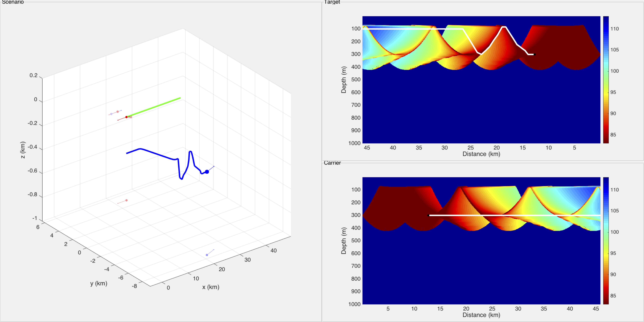
Task: Click the z-axis tick label -0.8
Action: coord(32,194)
